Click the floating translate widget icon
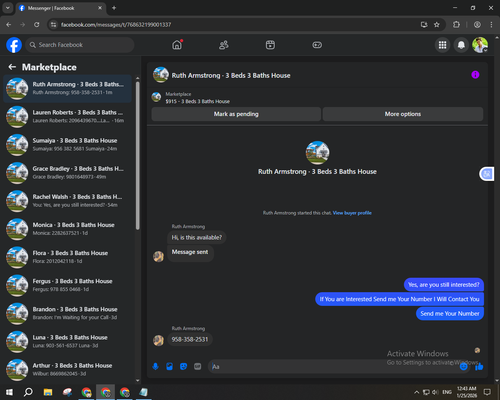Viewport: 500px width, 400px height. tap(487, 174)
